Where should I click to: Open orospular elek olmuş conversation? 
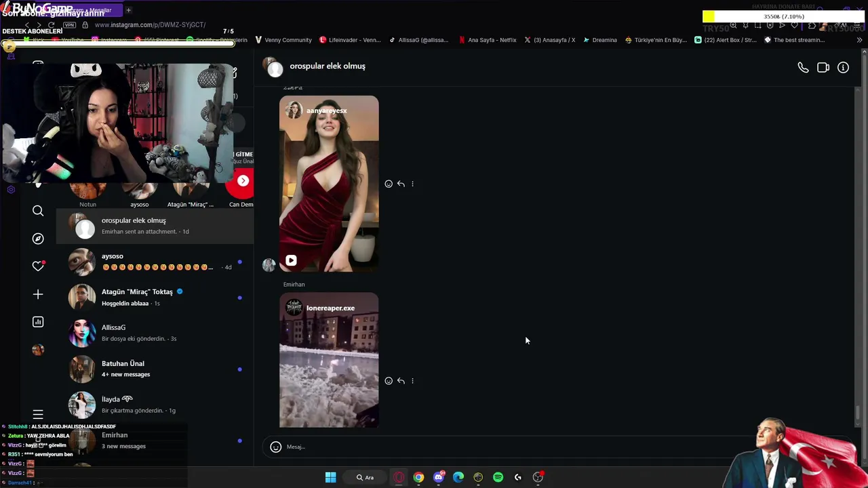point(155,226)
